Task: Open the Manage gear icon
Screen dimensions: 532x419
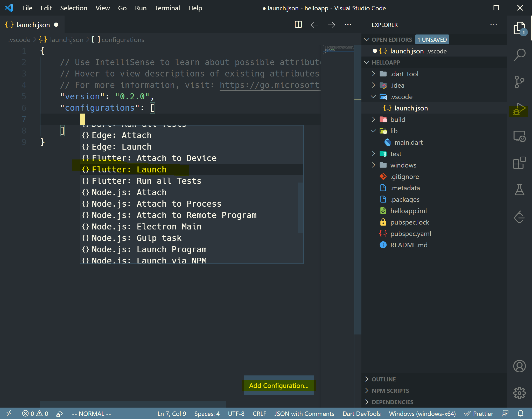Action: pos(519,393)
